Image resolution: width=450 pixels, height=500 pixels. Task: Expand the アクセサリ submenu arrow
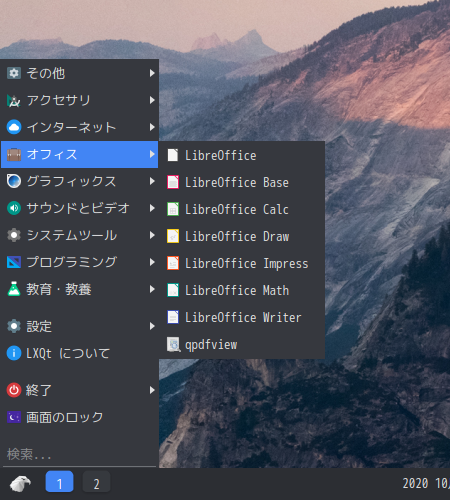(x=152, y=100)
